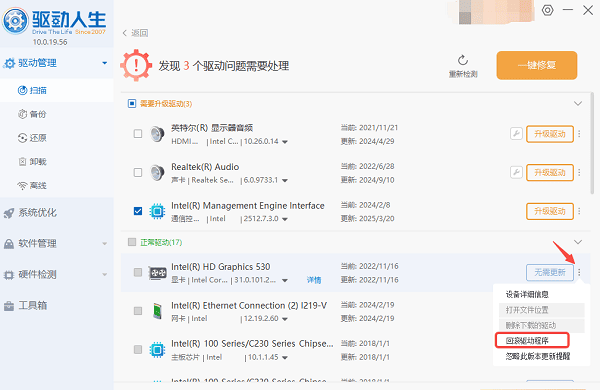
Task: Click the 驱动人生 logo icon
Action: pyautogui.click(x=15, y=21)
